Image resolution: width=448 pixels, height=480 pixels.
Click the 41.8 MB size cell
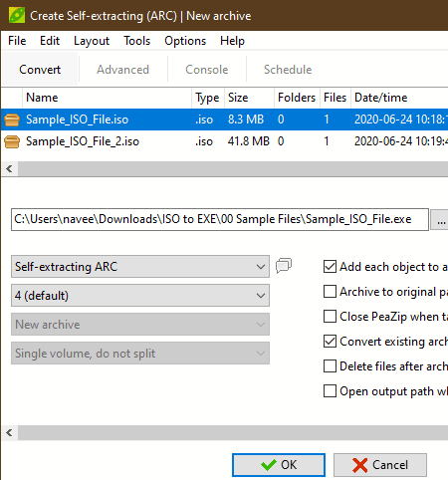tap(249, 141)
